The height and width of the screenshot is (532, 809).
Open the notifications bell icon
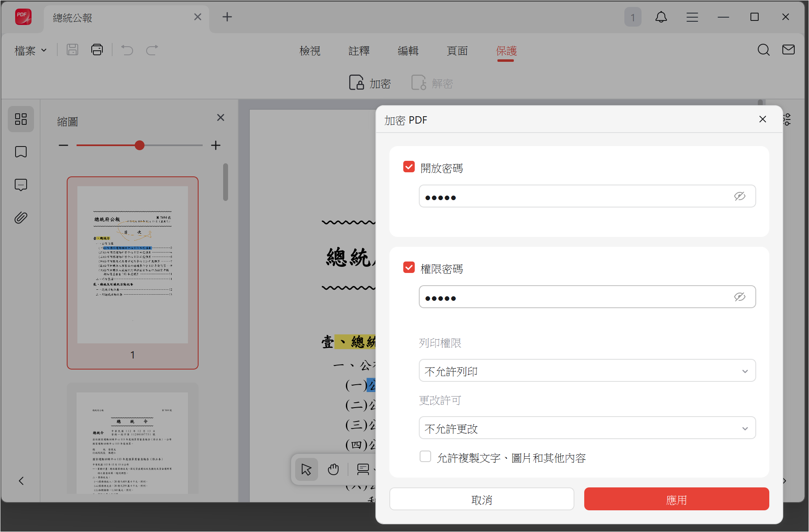[661, 17]
